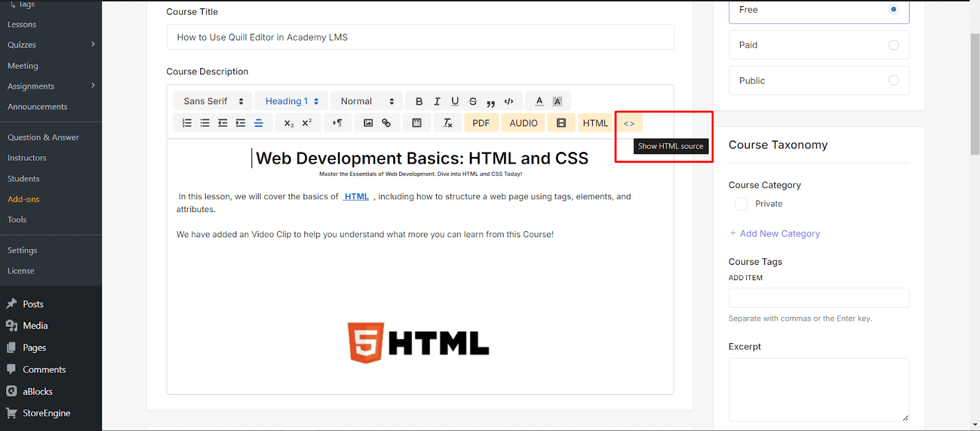Click the HTML5 logo image in editor
980x431 pixels.
pyautogui.click(x=418, y=343)
